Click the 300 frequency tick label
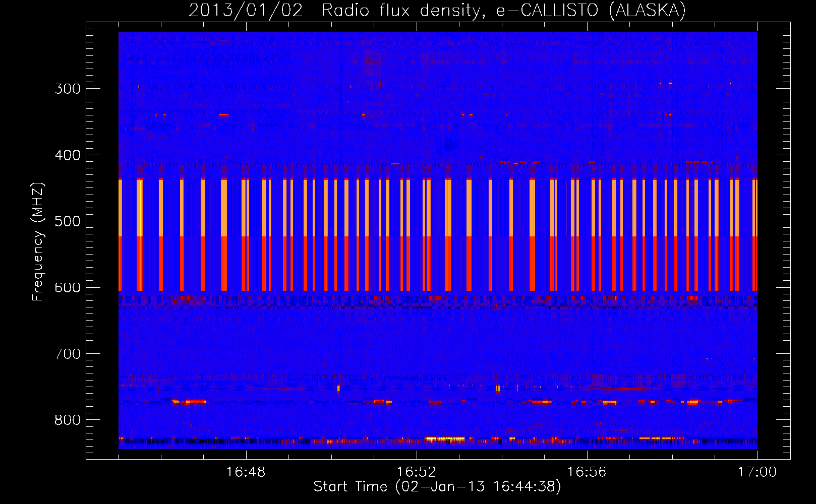This screenshot has height=504, width=816. pos(68,89)
